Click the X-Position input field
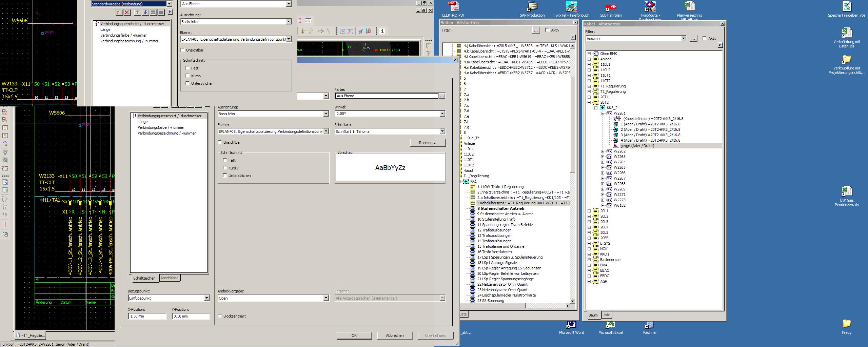 coord(147,316)
